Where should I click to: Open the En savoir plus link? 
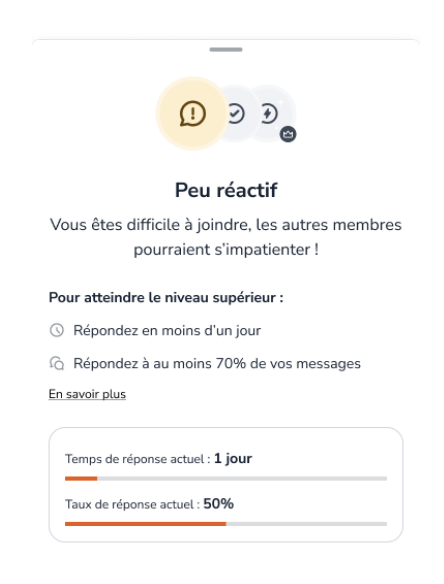[87, 394]
